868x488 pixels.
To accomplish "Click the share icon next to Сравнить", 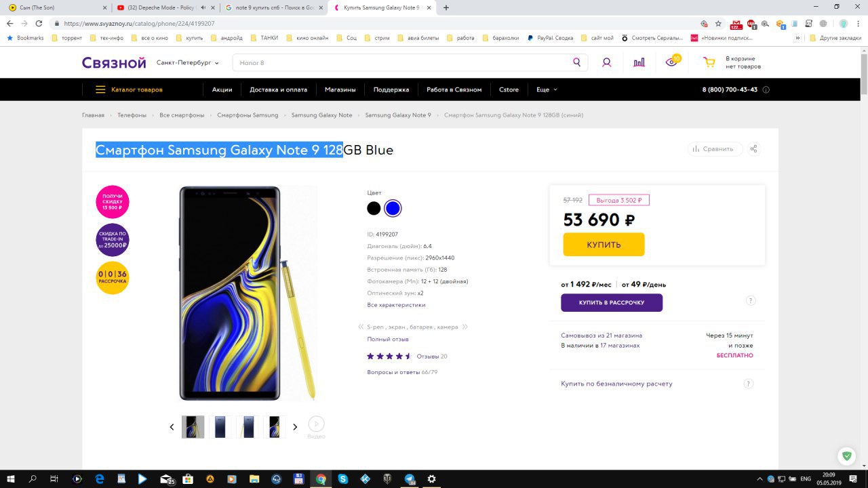I will (753, 149).
